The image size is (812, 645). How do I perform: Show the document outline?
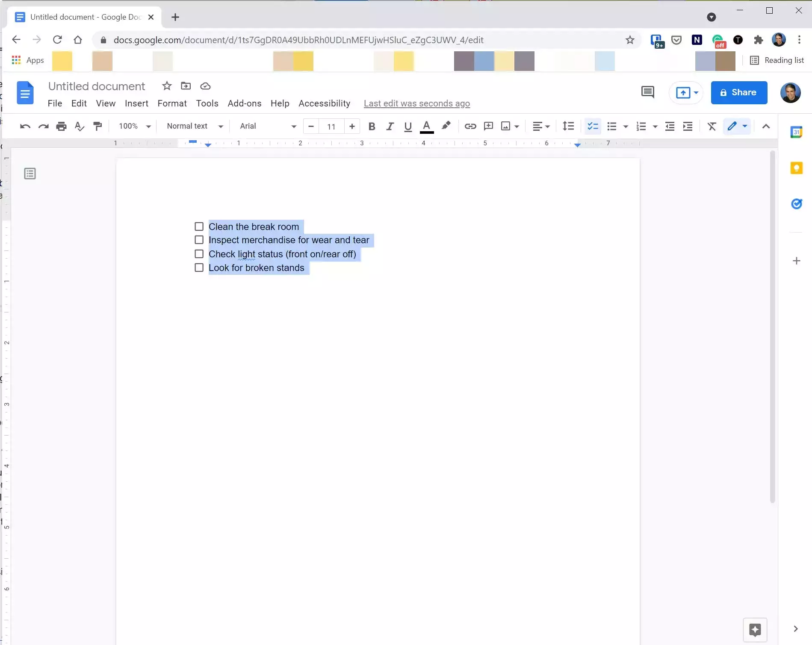point(30,174)
